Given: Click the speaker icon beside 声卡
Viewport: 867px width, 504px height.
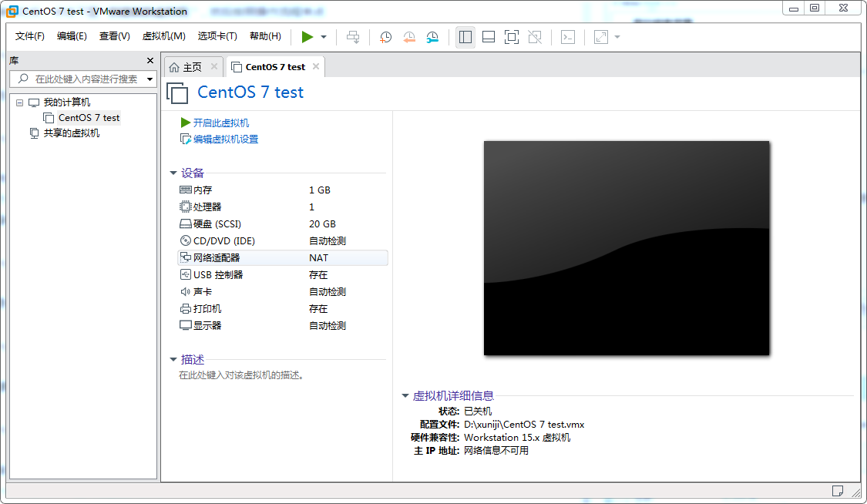Looking at the screenshot, I should click(x=186, y=292).
